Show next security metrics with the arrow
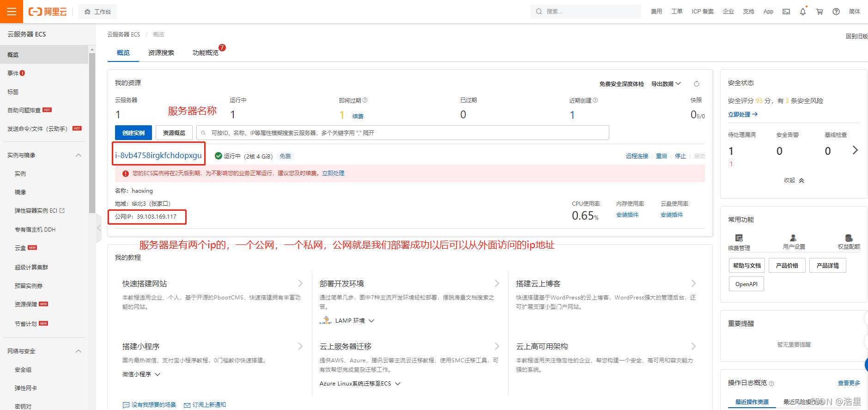The height and width of the screenshot is (410, 868). point(855,150)
